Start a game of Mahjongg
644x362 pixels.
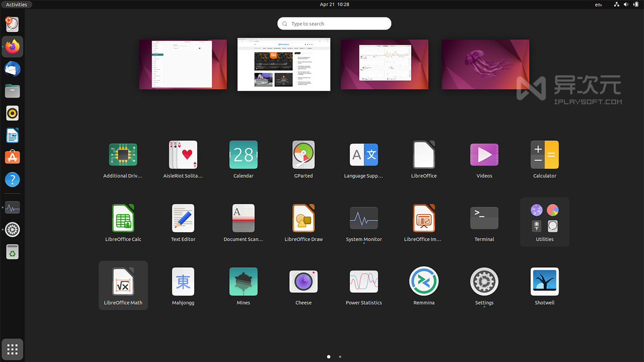coord(183,281)
